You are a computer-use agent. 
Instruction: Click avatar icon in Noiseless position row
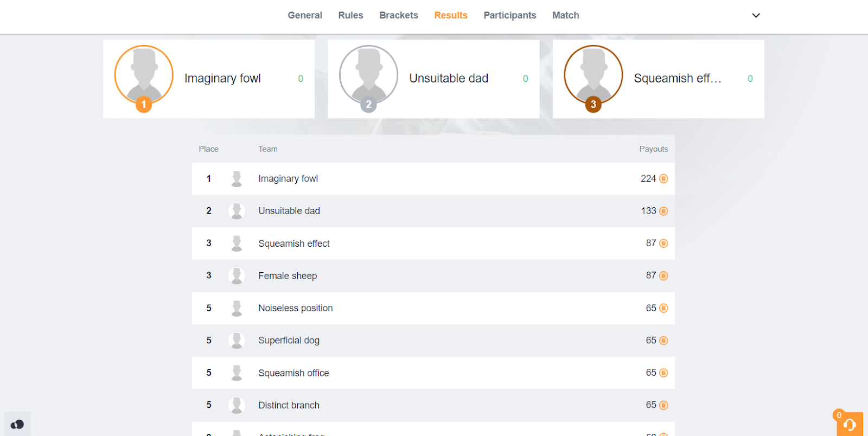click(x=237, y=308)
